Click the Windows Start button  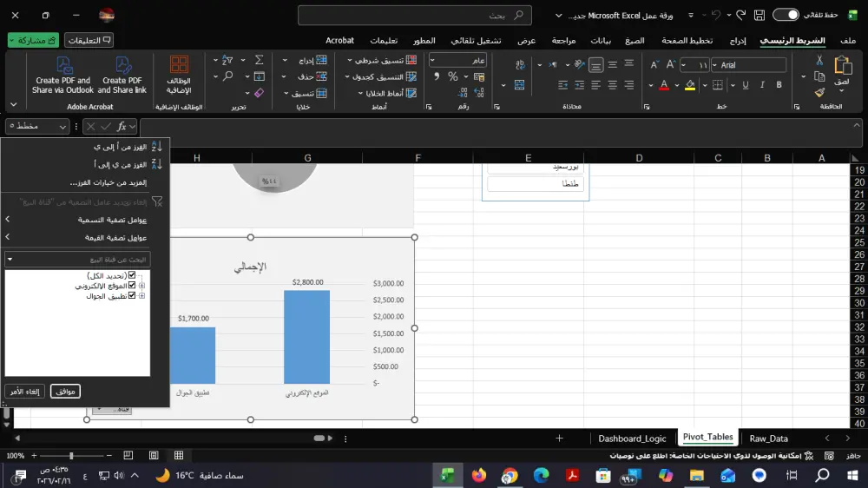coord(852,475)
